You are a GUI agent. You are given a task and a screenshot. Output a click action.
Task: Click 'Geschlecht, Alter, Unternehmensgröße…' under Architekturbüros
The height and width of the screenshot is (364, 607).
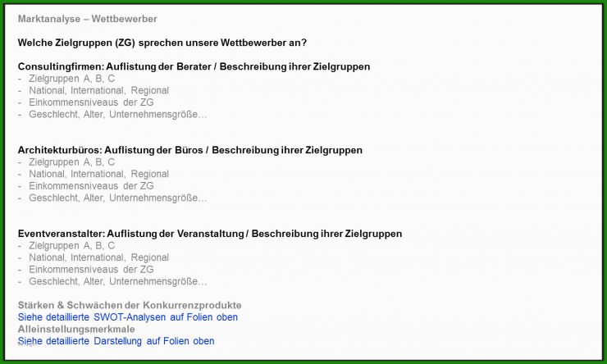tap(117, 198)
